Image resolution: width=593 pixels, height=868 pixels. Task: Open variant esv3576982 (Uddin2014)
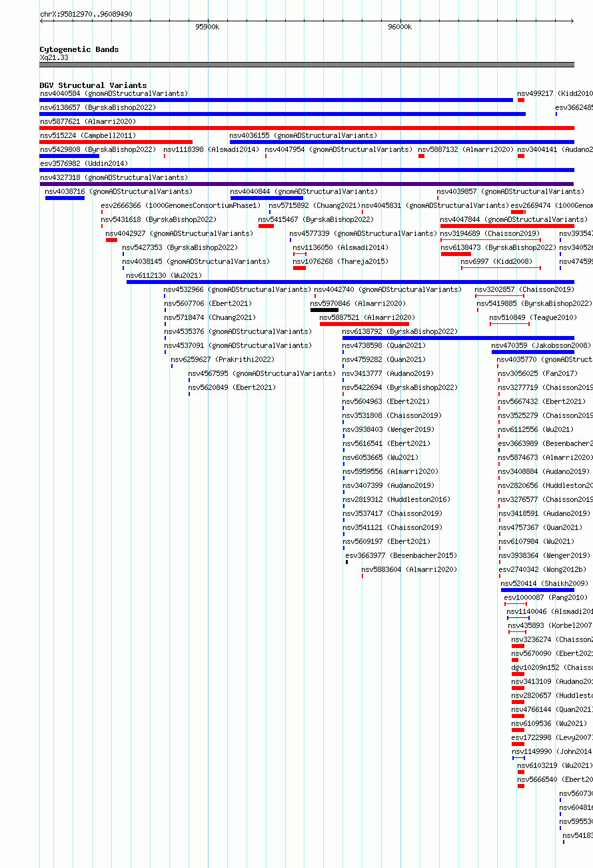pyautogui.click(x=84, y=163)
